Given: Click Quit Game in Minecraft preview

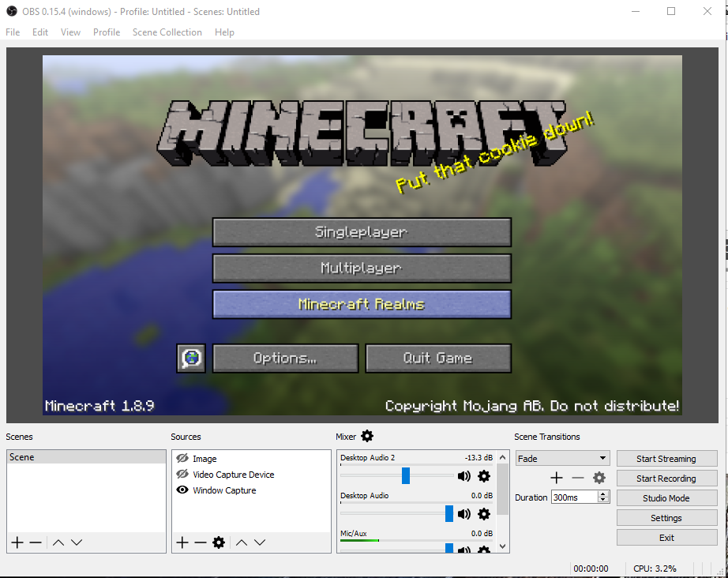Looking at the screenshot, I should tap(438, 358).
